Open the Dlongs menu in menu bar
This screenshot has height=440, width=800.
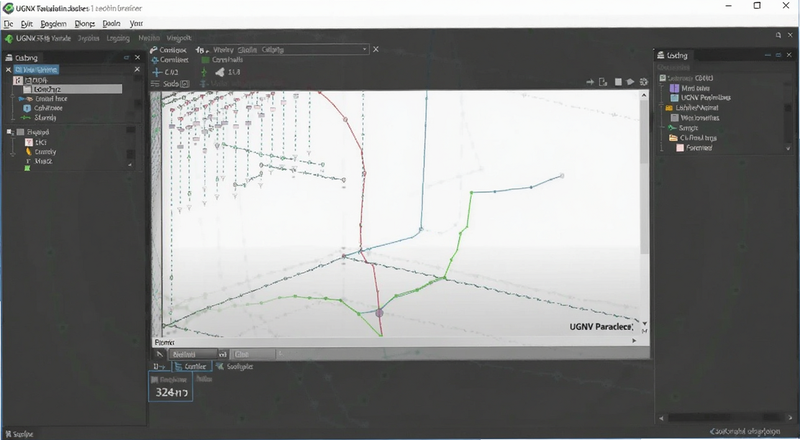[x=85, y=24]
